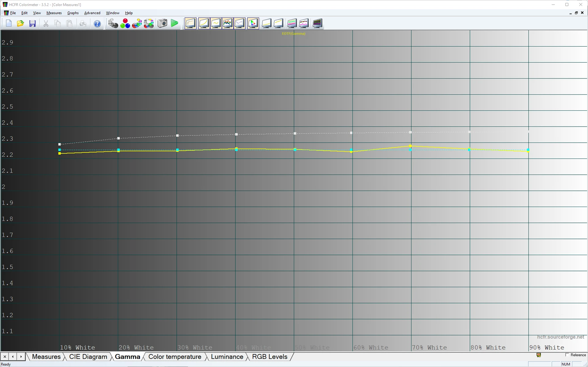Click the 2.2 gamma axis value

tap(7, 155)
